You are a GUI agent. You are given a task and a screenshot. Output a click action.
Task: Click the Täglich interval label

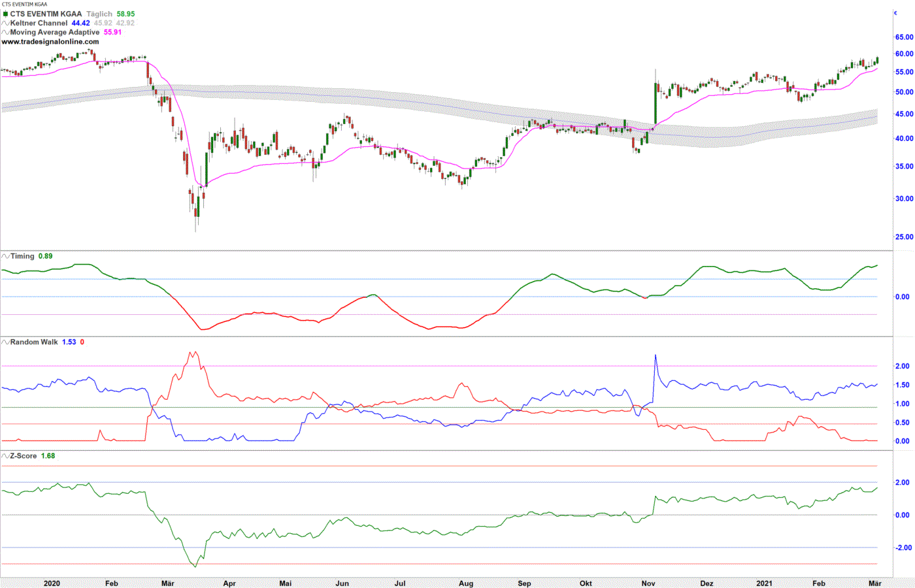(x=99, y=14)
